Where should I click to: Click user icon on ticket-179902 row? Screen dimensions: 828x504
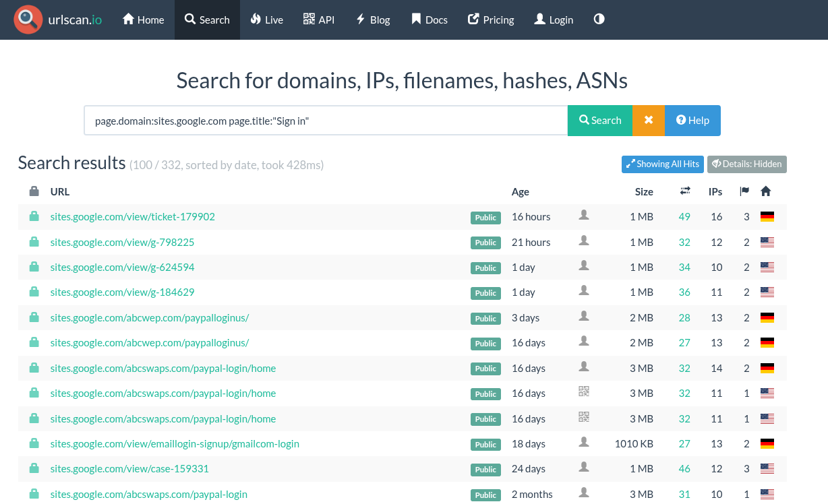[x=584, y=215]
